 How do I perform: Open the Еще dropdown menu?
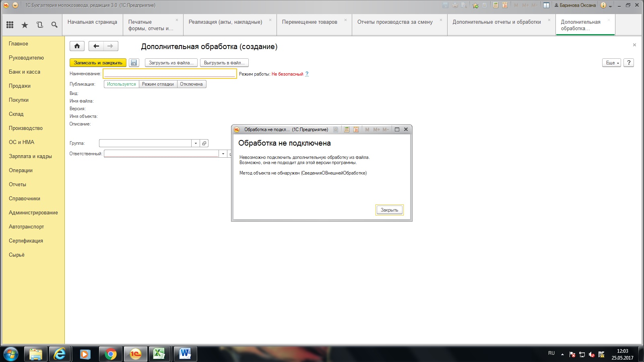pos(612,63)
